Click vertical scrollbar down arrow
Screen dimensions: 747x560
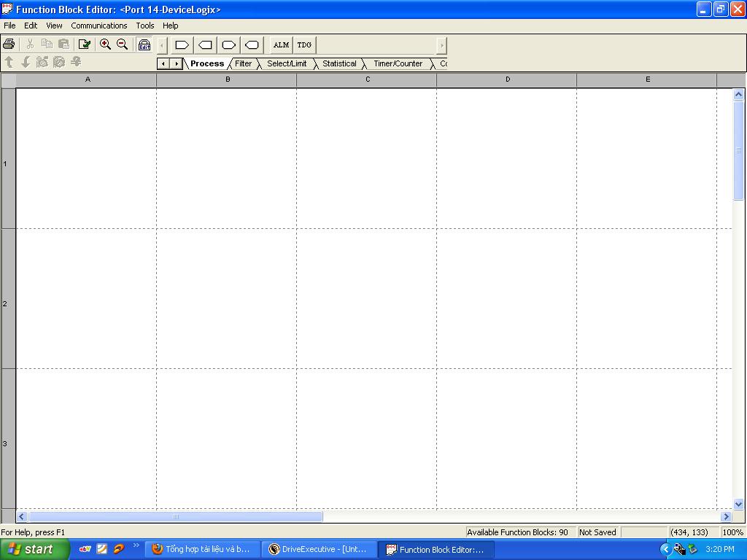pyautogui.click(x=738, y=504)
